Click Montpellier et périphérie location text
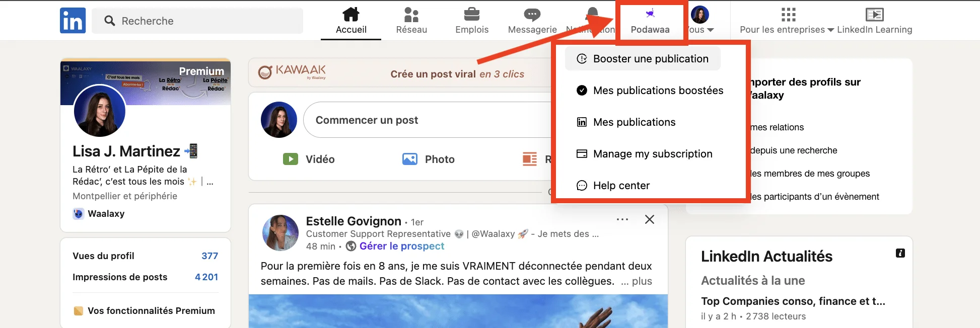 [125, 196]
